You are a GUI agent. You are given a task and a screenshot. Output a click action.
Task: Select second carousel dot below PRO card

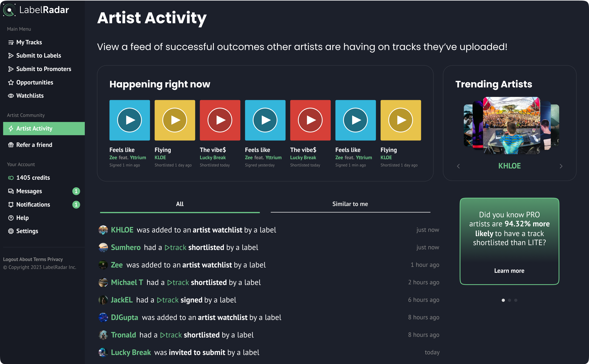tap(509, 300)
